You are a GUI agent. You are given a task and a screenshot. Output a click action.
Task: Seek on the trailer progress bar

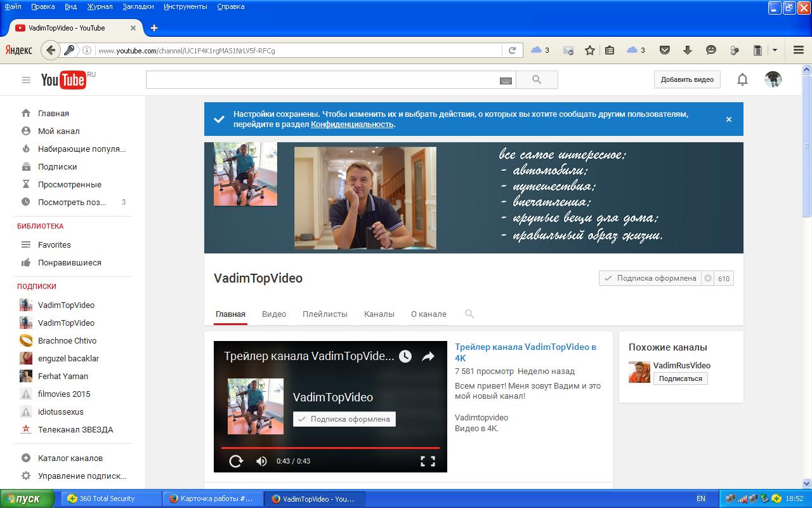click(x=330, y=448)
